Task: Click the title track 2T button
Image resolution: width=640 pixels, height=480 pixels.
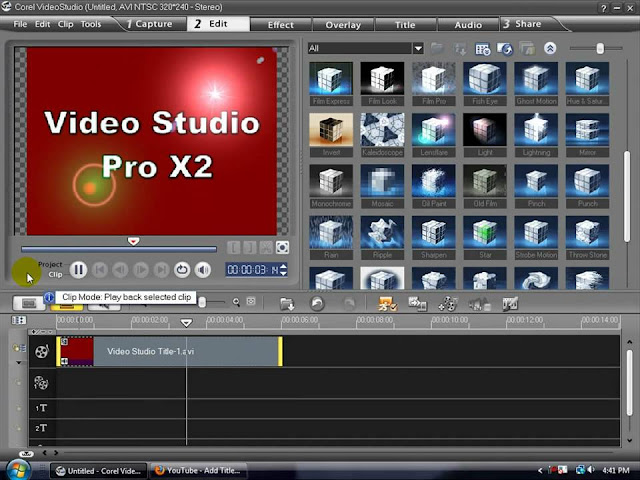Action: [x=41, y=428]
